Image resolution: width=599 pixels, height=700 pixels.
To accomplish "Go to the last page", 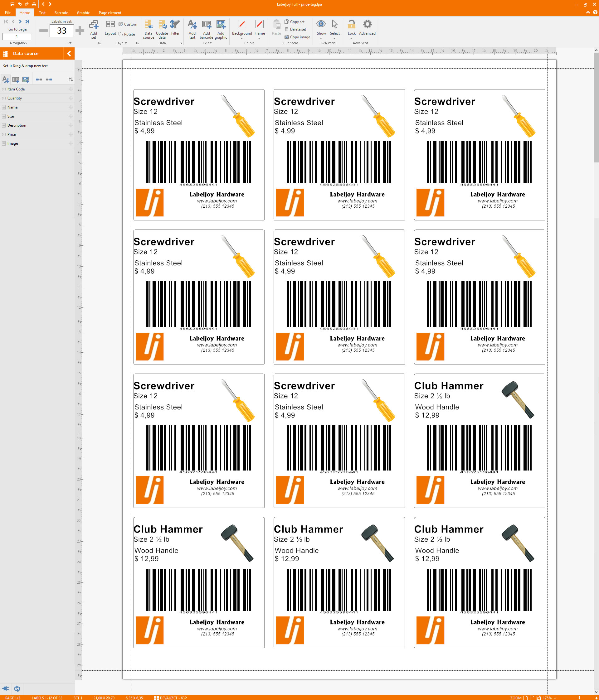I will point(27,21).
